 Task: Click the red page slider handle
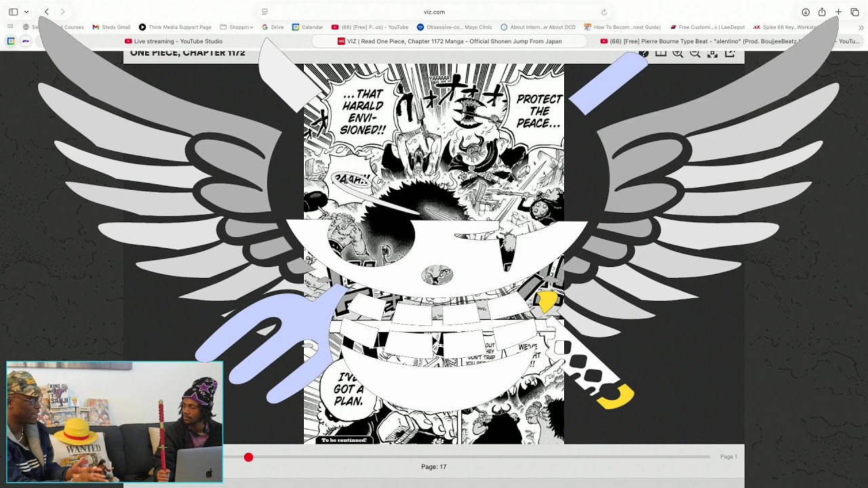coord(248,457)
